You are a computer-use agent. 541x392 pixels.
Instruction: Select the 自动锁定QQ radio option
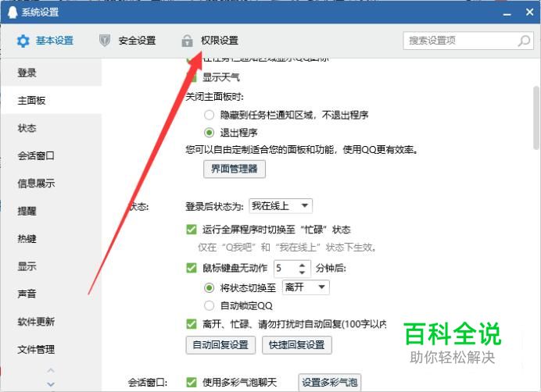pos(209,305)
